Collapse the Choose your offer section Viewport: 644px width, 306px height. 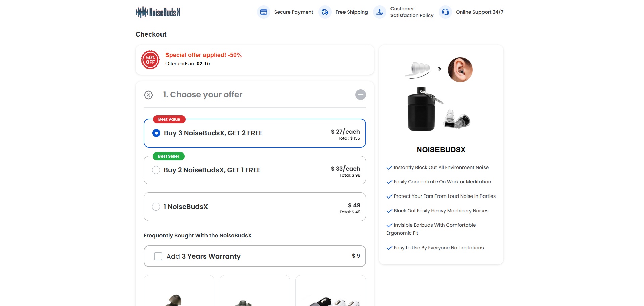click(x=360, y=95)
